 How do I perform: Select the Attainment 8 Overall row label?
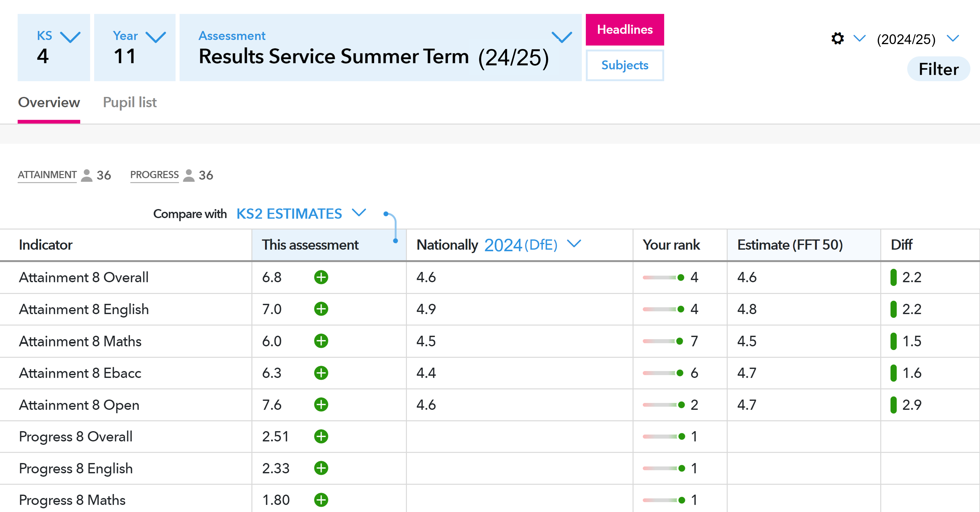(84, 277)
